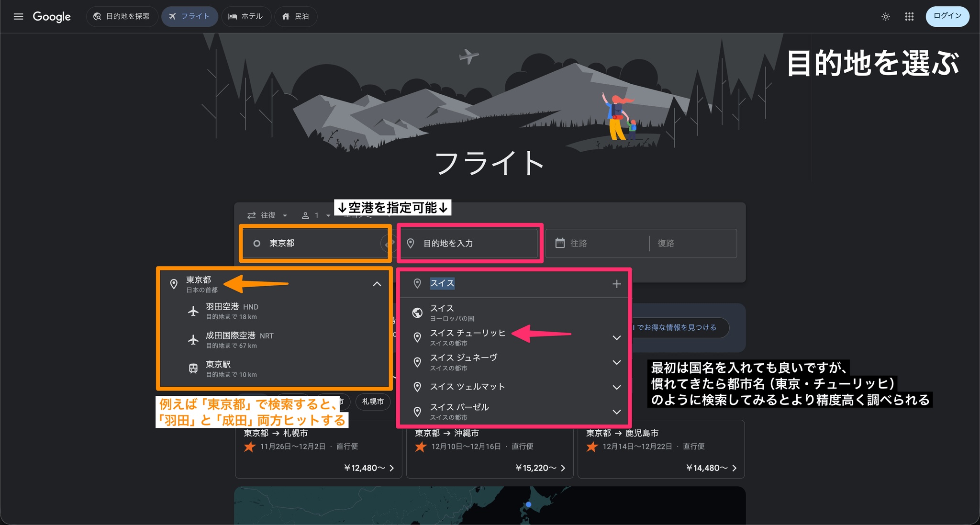Image resolution: width=980 pixels, height=525 pixels.
Task: Click the ¥12,480〜 price
Action: point(365,468)
